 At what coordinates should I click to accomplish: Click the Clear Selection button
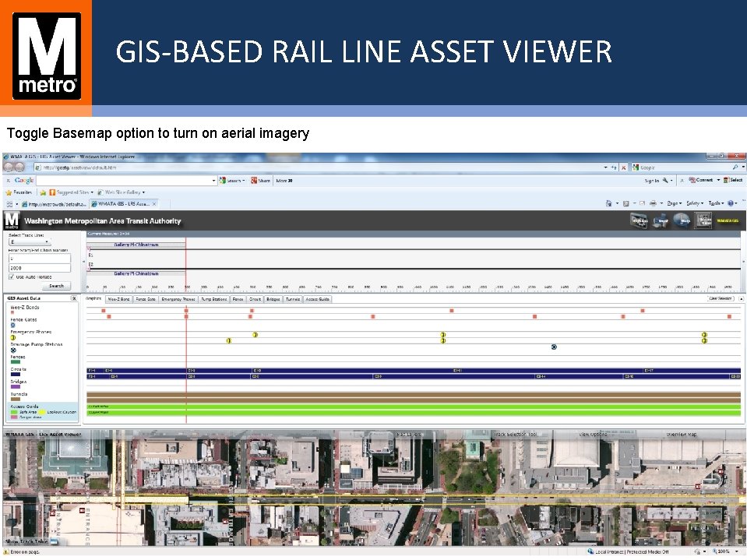coord(721,298)
